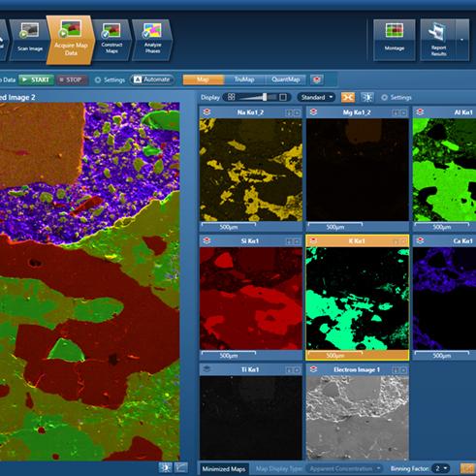Open the Standard layout dropdown
Image resolution: width=476 pixels, height=476 pixels.
(316, 97)
